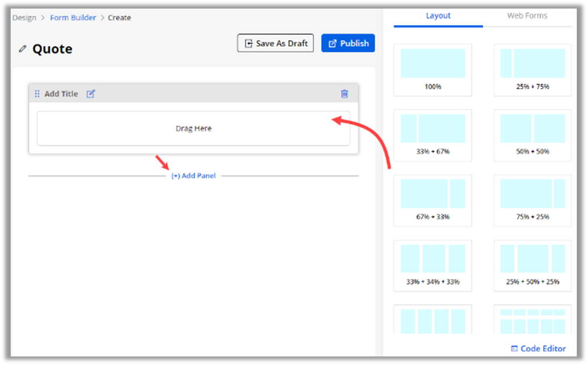Screen dimensions: 588x365
Task: Go to Form Builder breadcrumb
Action: [73, 18]
